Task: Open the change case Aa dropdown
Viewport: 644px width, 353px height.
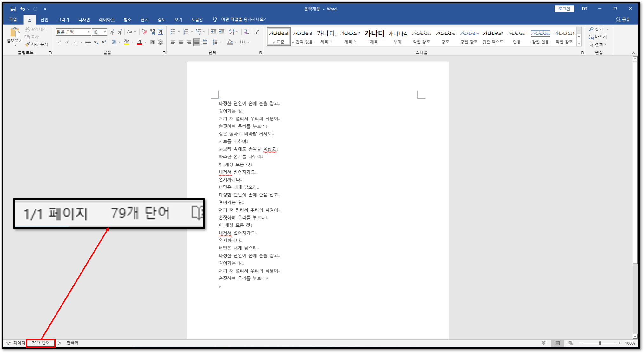Action: 131,32
